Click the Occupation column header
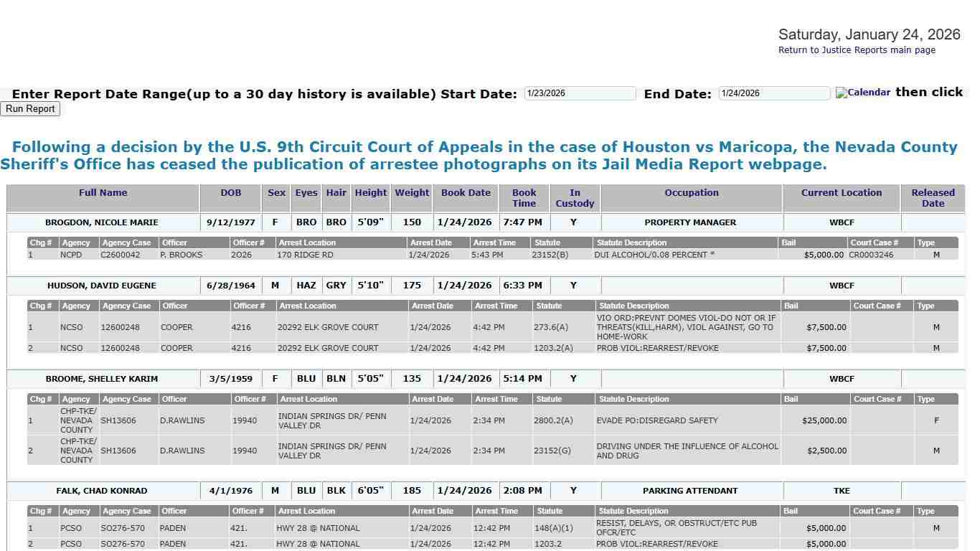The width and height of the screenshot is (980, 551). [690, 192]
